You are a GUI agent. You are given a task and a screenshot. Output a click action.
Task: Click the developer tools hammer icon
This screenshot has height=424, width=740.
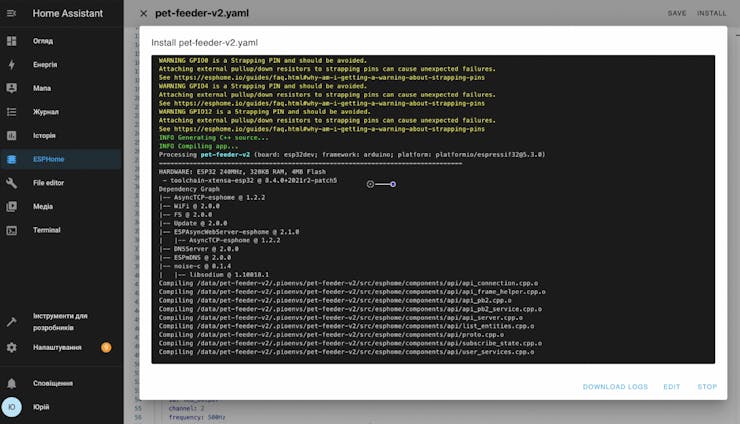[x=11, y=322]
